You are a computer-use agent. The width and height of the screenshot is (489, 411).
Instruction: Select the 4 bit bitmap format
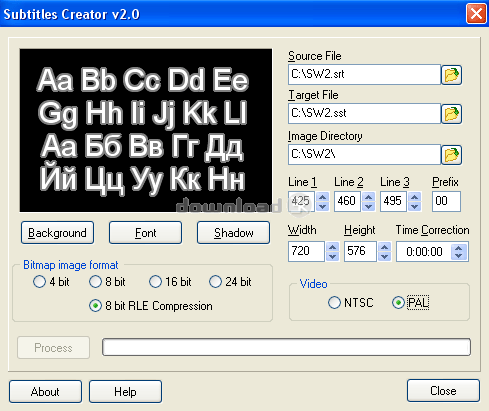click(51, 282)
